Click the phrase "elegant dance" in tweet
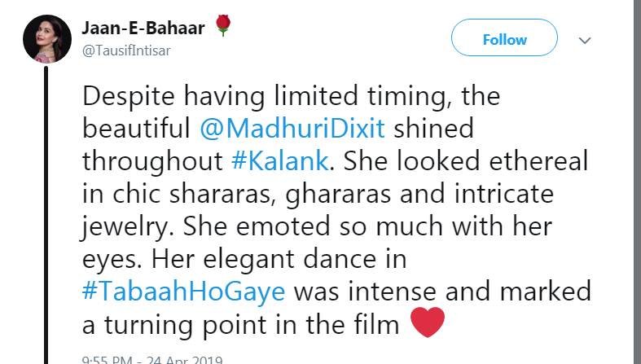 pos(292,260)
